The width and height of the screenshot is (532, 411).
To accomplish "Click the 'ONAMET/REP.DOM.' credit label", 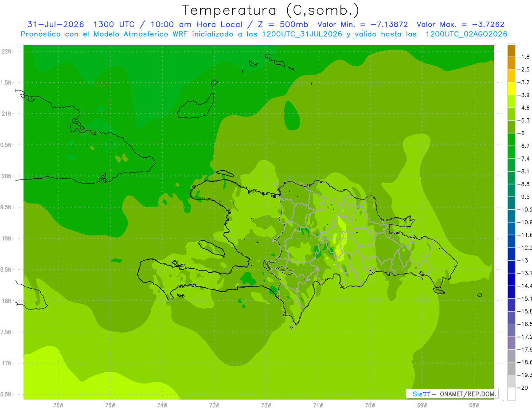I will click(468, 394).
